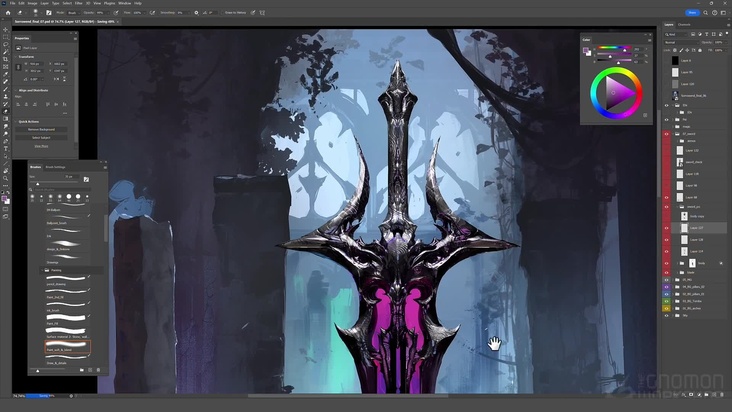Viewport: 732px width, 412px height.
Task: Switch to the Brush Settings tab
Action: pos(56,167)
